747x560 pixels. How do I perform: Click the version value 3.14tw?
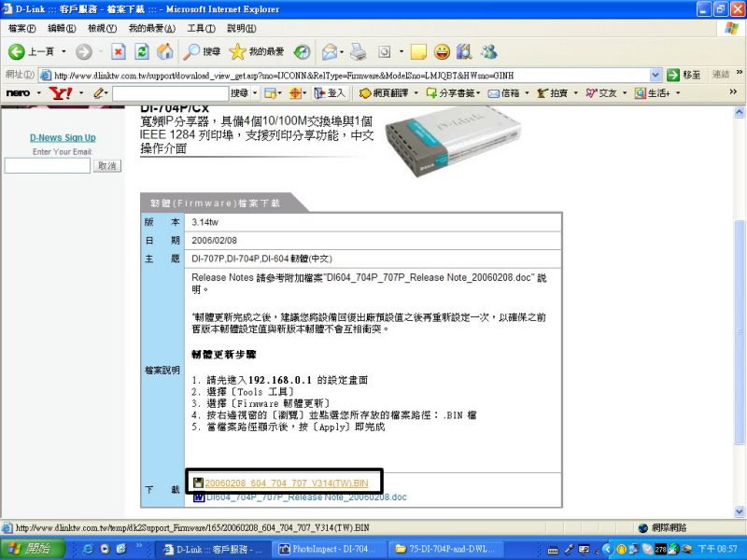click(204, 222)
